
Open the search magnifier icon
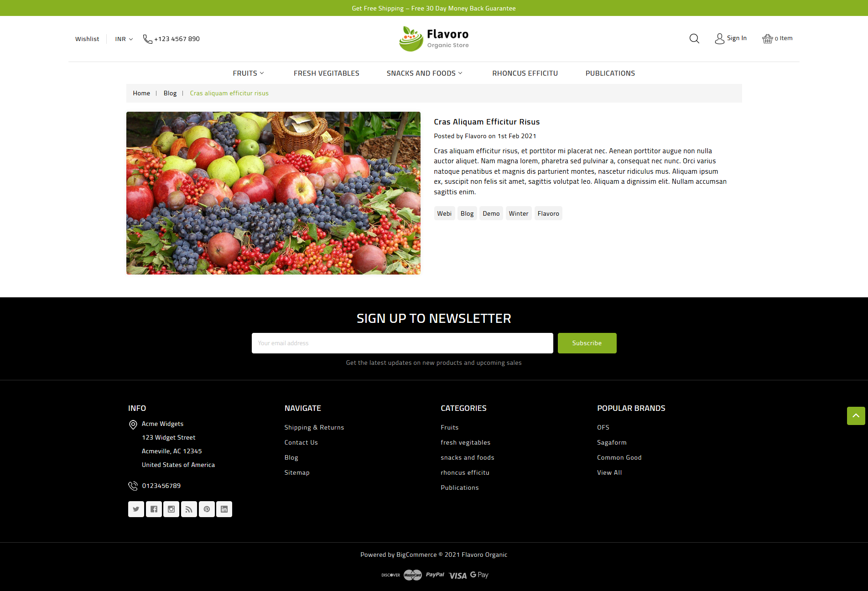pyautogui.click(x=694, y=39)
